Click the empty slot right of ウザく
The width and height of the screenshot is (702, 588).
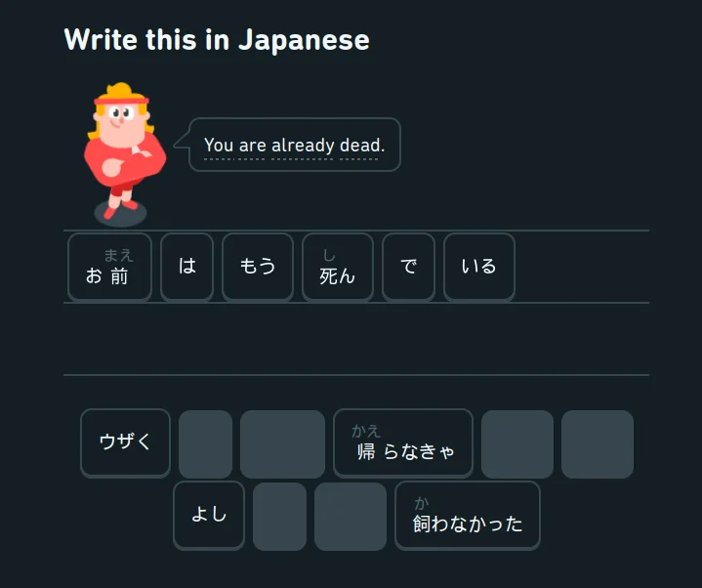pyautogui.click(x=205, y=443)
